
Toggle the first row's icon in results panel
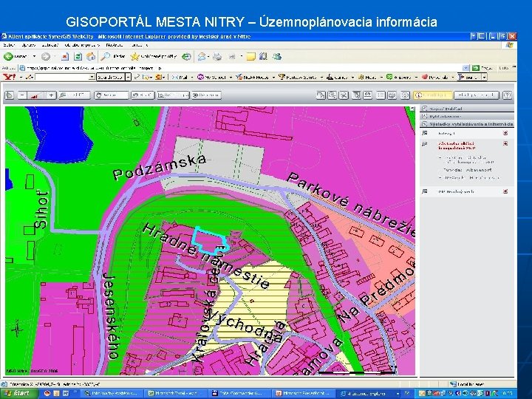(x=424, y=133)
